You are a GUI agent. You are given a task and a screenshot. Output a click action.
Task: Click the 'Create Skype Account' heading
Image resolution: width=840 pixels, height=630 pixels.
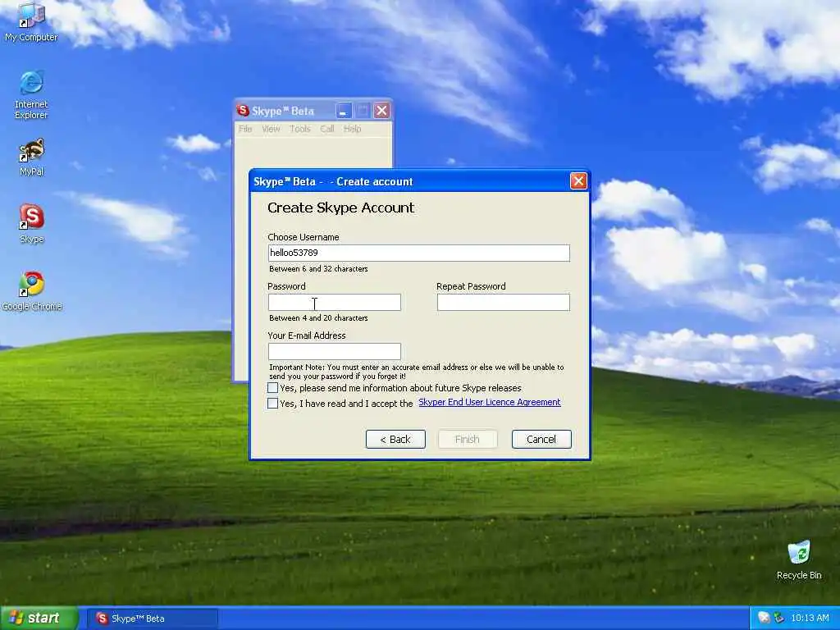pos(340,208)
